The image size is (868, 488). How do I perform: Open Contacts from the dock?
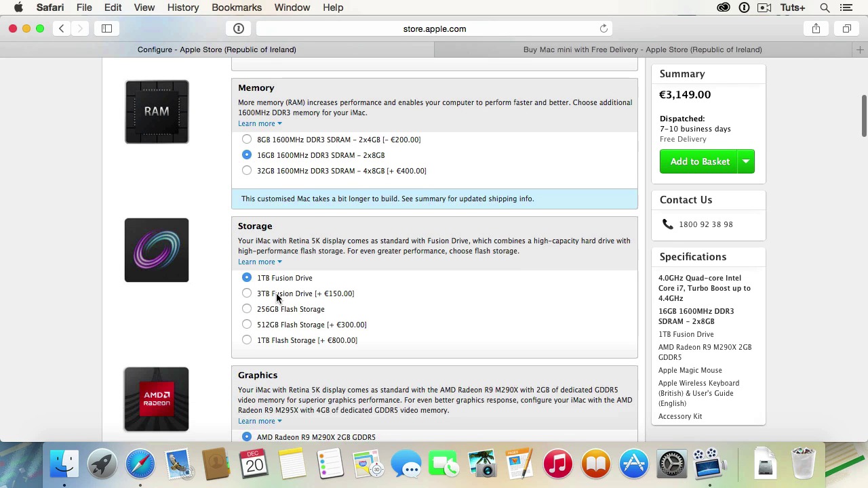click(216, 464)
